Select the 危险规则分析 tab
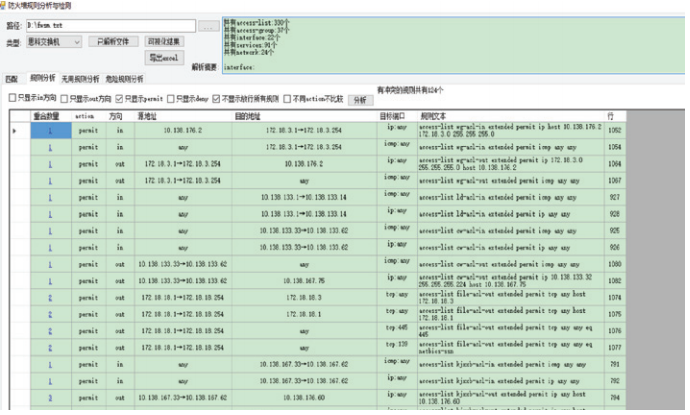The image size is (690, 415). (124, 78)
